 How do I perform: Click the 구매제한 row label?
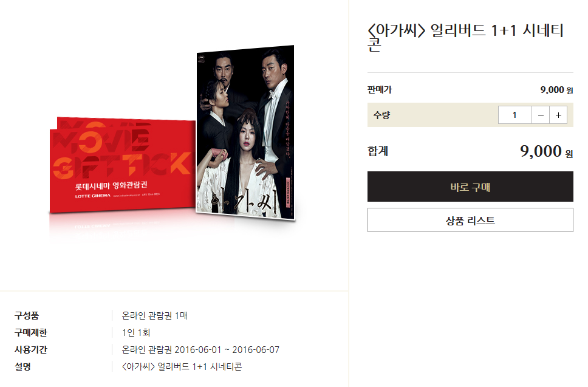(x=31, y=332)
